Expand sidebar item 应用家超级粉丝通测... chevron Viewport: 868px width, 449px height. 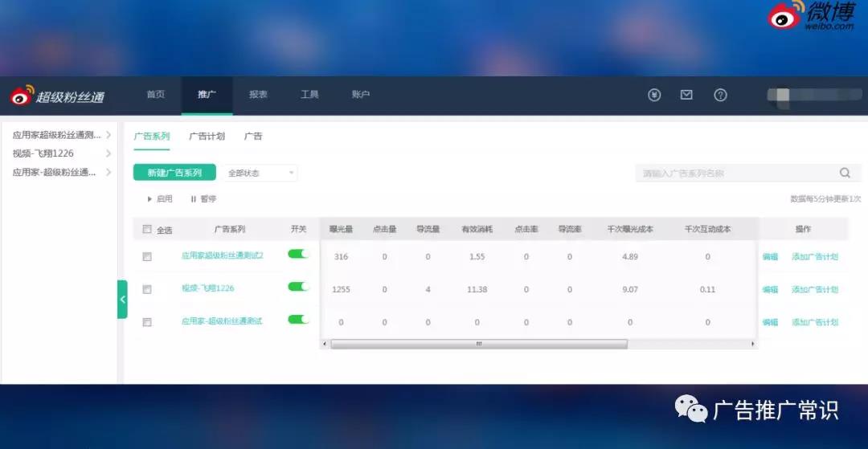[108, 134]
